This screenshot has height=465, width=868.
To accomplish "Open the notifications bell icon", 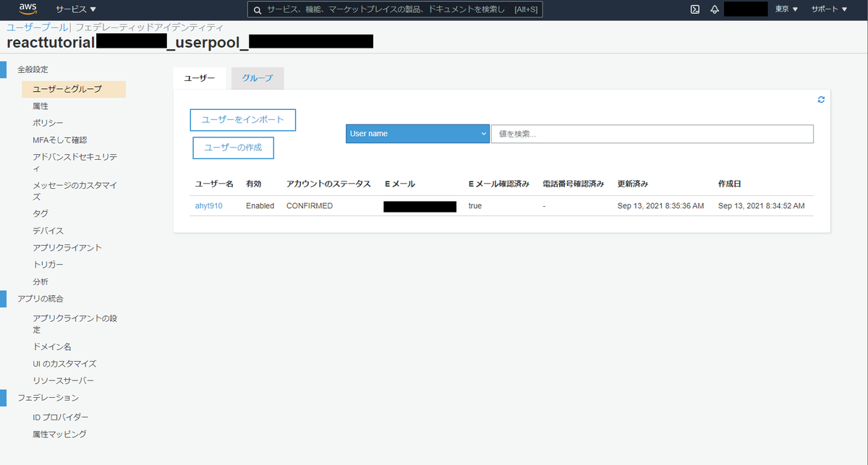I will [715, 9].
